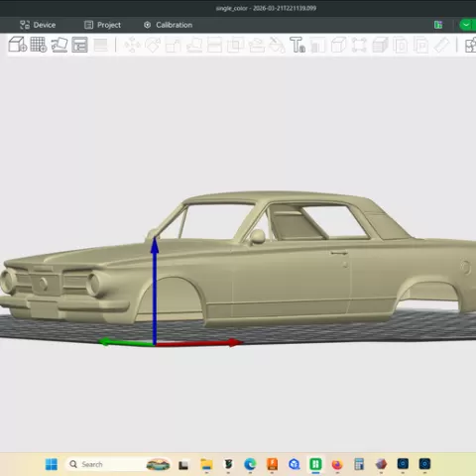Open Firefox from the taskbar
476x476 pixels.
coord(337,464)
